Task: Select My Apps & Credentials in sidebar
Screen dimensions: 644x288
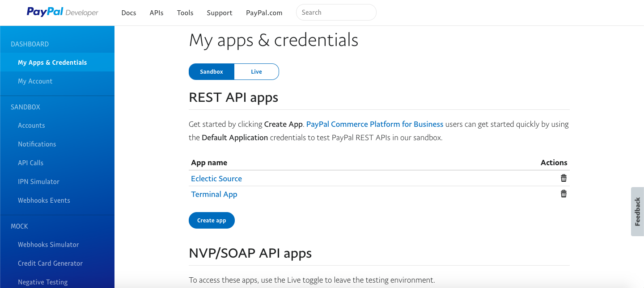Action: tap(57, 63)
